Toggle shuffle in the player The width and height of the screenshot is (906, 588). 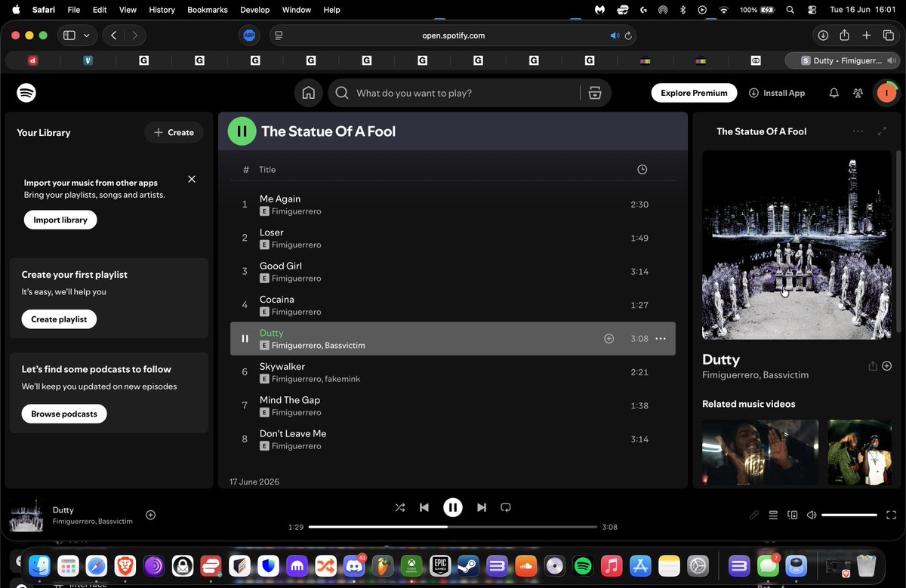coord(400,507)
